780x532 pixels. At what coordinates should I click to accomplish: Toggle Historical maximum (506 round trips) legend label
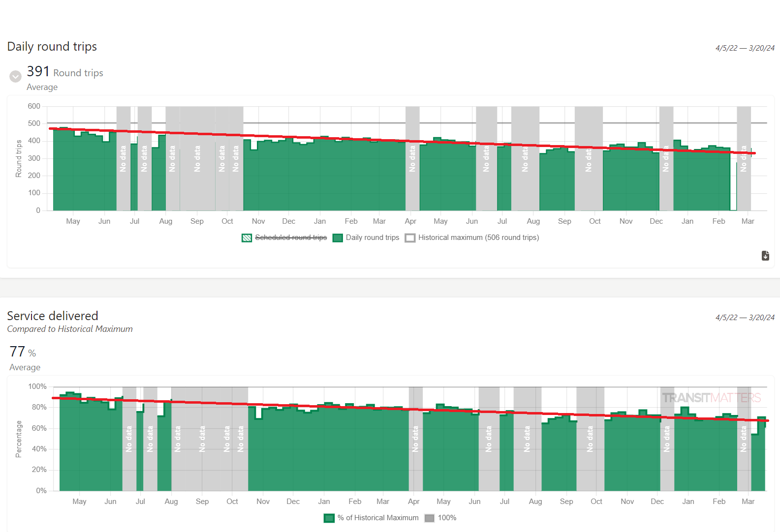[478, 237]
